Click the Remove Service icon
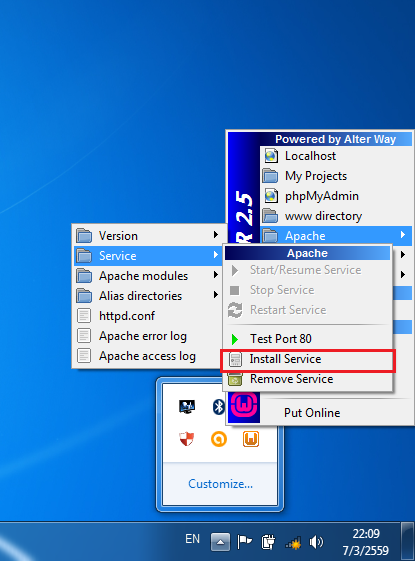 235,379
